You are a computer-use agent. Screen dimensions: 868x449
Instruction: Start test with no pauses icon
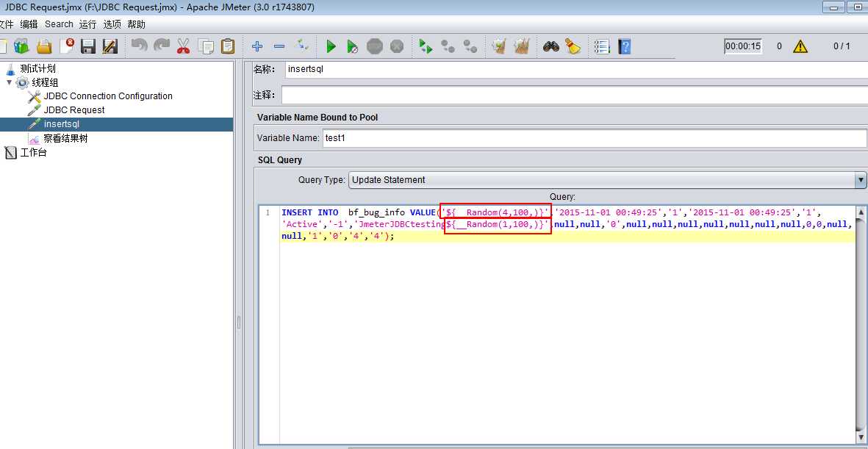(x=353, y=46)
